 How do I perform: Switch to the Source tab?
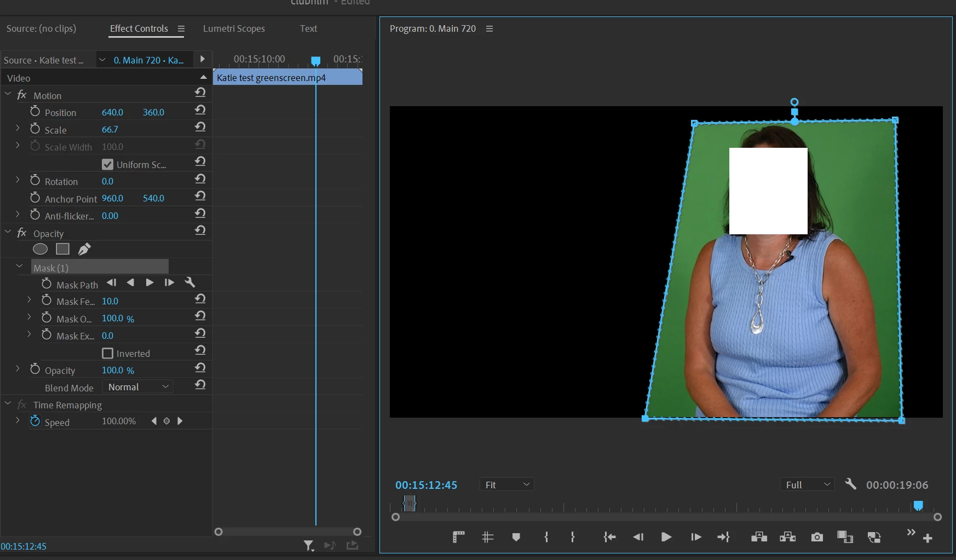click(x=41, y=28)
